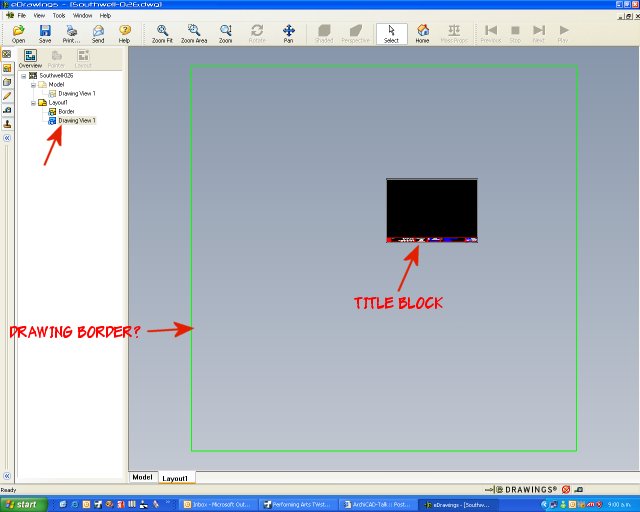Select Drawing View 1 under Model

point(77,93)
